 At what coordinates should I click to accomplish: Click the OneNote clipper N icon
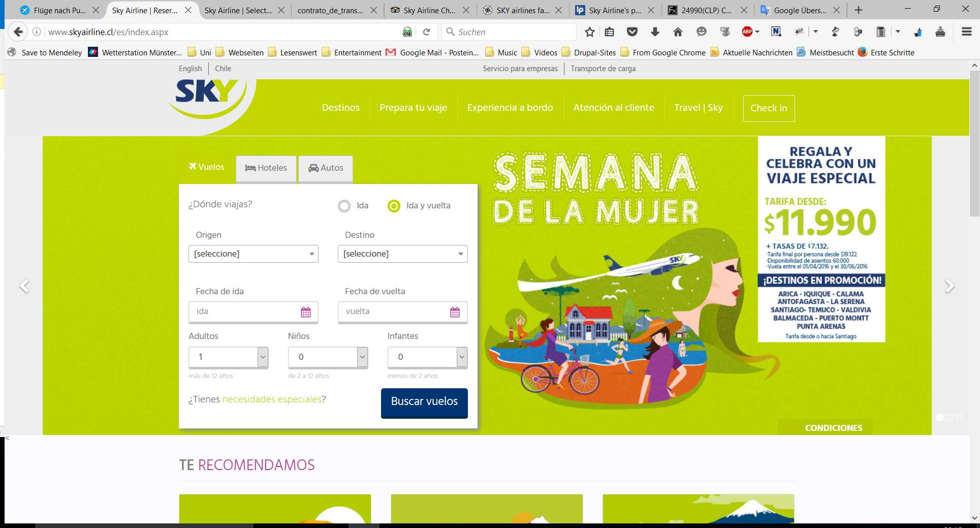pyautogui.click(x=776, y=32)
